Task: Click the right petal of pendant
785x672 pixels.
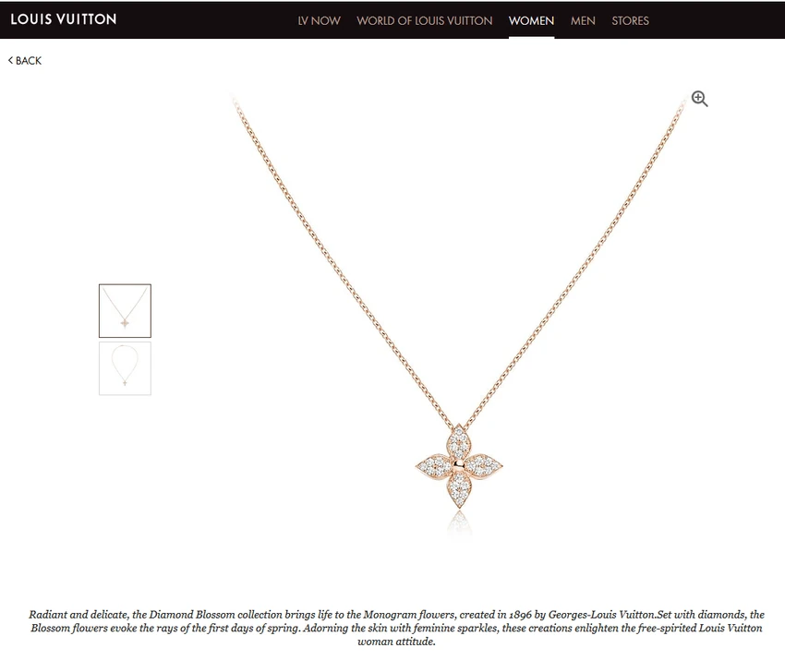Action: tap(484, 465)
